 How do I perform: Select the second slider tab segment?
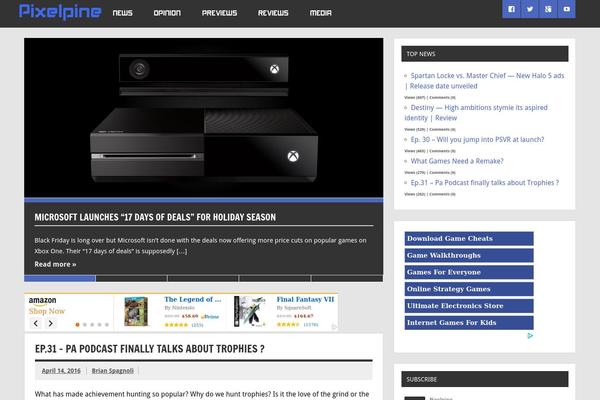(131, 278)
